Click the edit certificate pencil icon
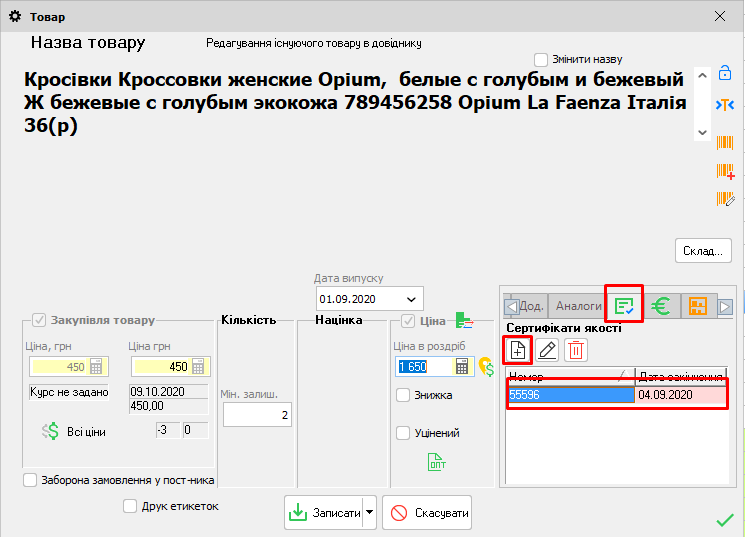The image size is (745, 537). point(547,349)
